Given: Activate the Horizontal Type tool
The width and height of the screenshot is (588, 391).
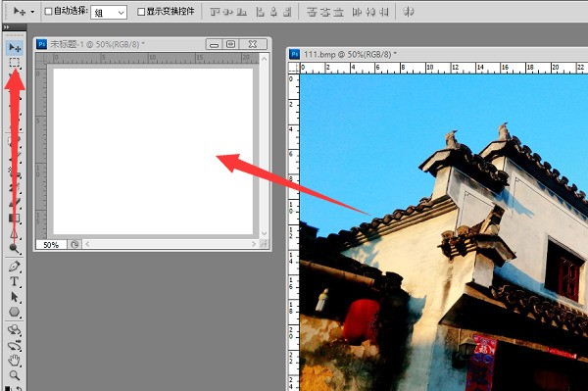Looking at the screenshot, I should pyautogui.click(x=15, y=281).
